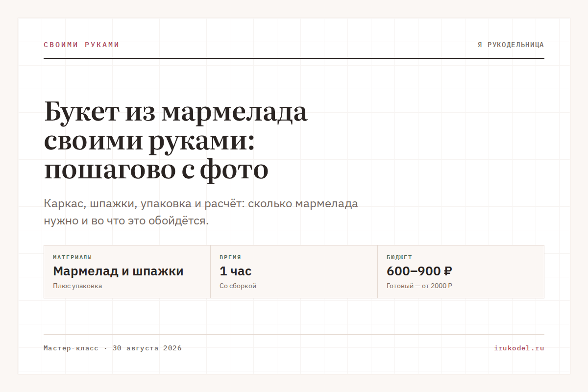Image resolution: width=588 pixels, height=392 pixels.
Task: Click the «Со сборкой» note
Action: click(238, 286)
